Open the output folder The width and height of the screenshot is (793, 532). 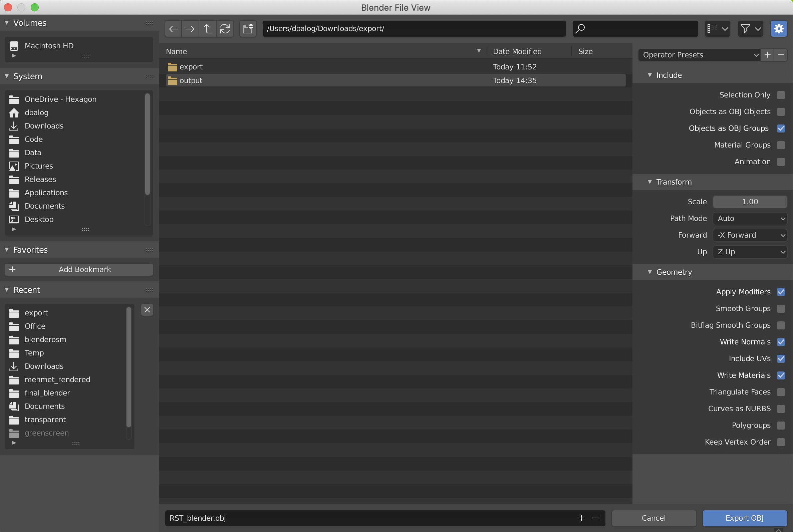tap(191, 81)
